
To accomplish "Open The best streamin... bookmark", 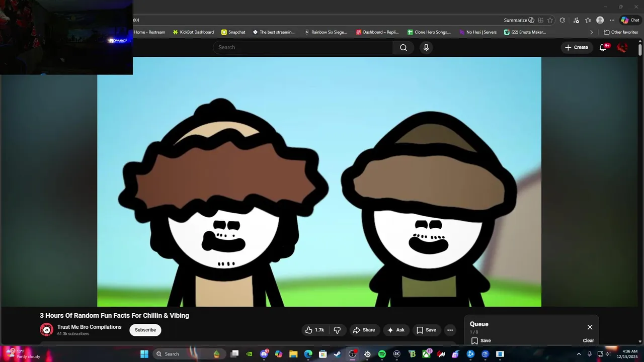I will [274, 32].
